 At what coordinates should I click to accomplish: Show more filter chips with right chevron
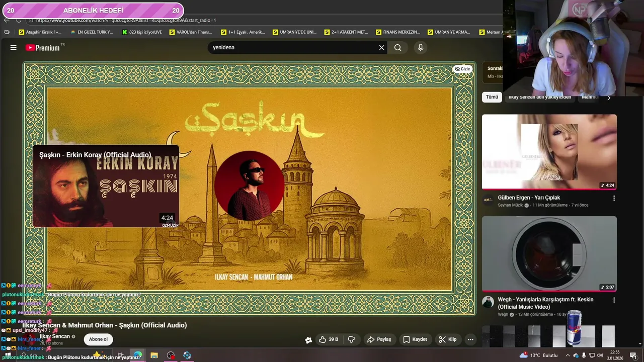(x=609, y=98)
